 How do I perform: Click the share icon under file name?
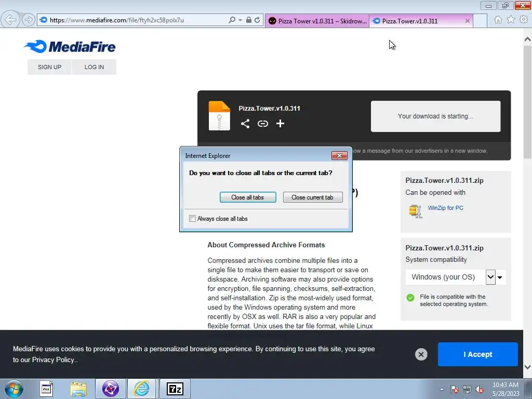click(x=245, y=124)
